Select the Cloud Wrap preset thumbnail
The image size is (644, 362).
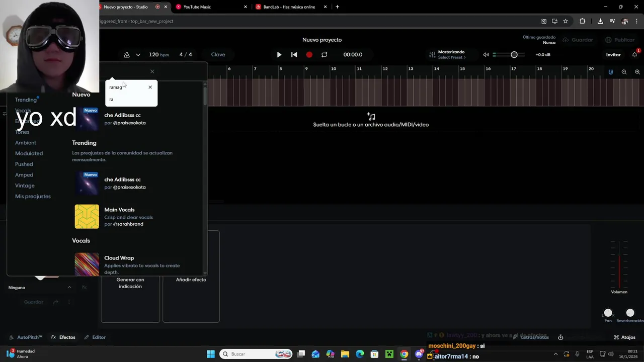[87, 264]
